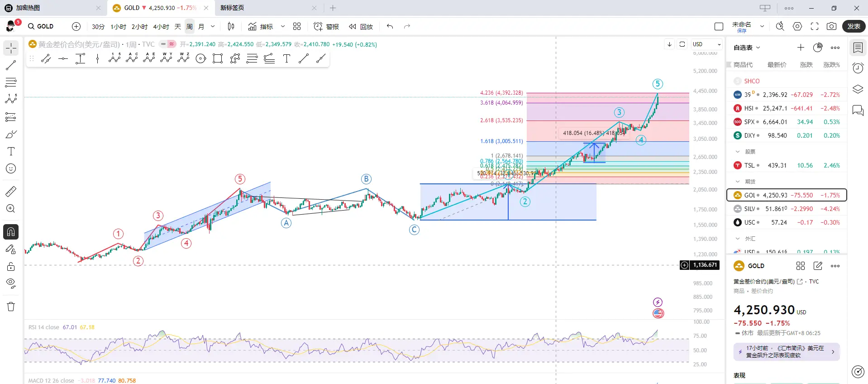The height and width of the screenshot is (384, 868).
Task: Pick the Elliott W-Z triple combo tool
Action: coord(183,58)
